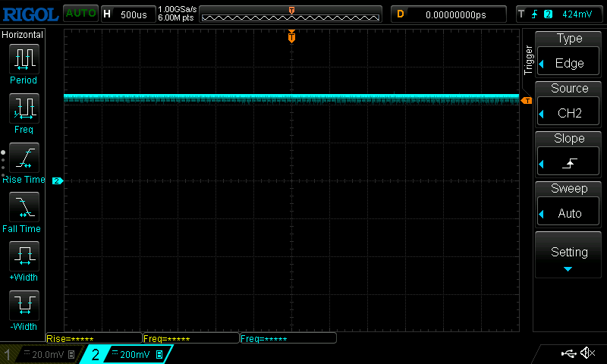
Task: Click the USB connection status icon
Action: click(568, 353)
